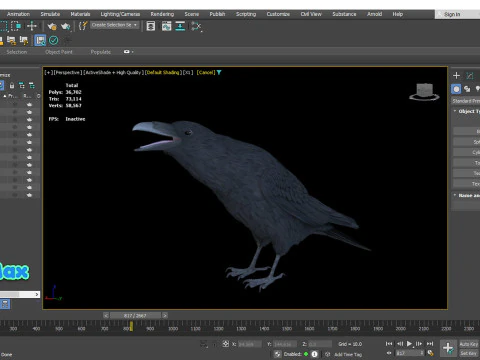The width and height of the screenshot is (480, 360).
Task: Open the Arnold menu
Action: coord(374,14)
